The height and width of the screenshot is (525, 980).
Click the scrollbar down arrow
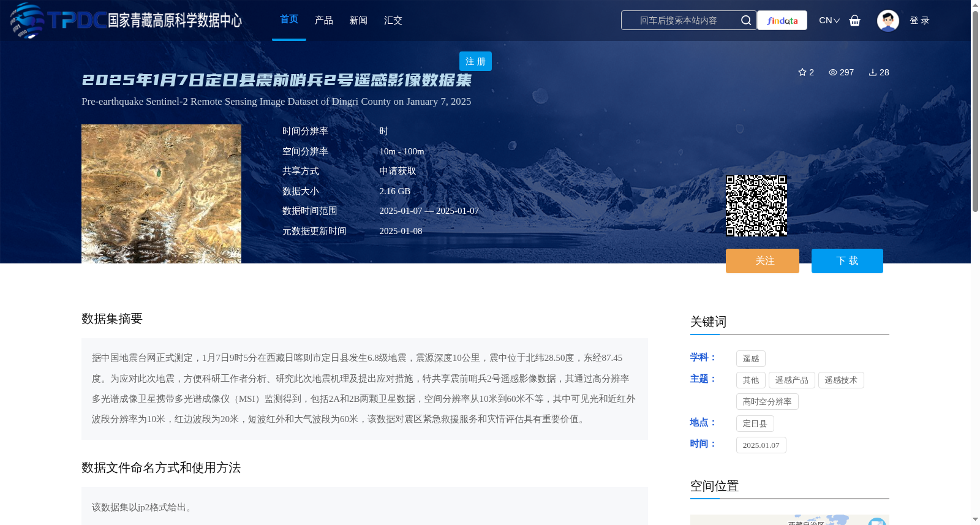pyautogui.click(x=975, y=519)
